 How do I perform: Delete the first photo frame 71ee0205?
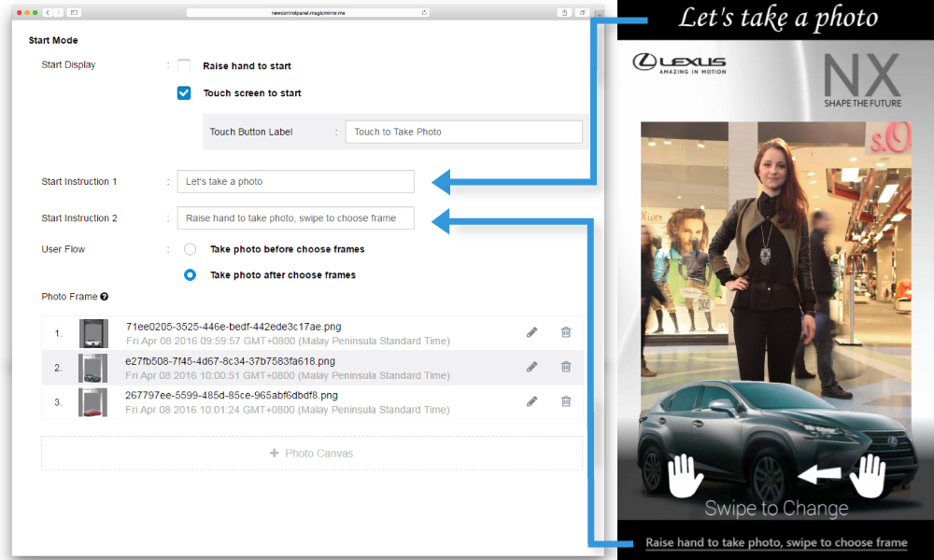tap(566, 332)
